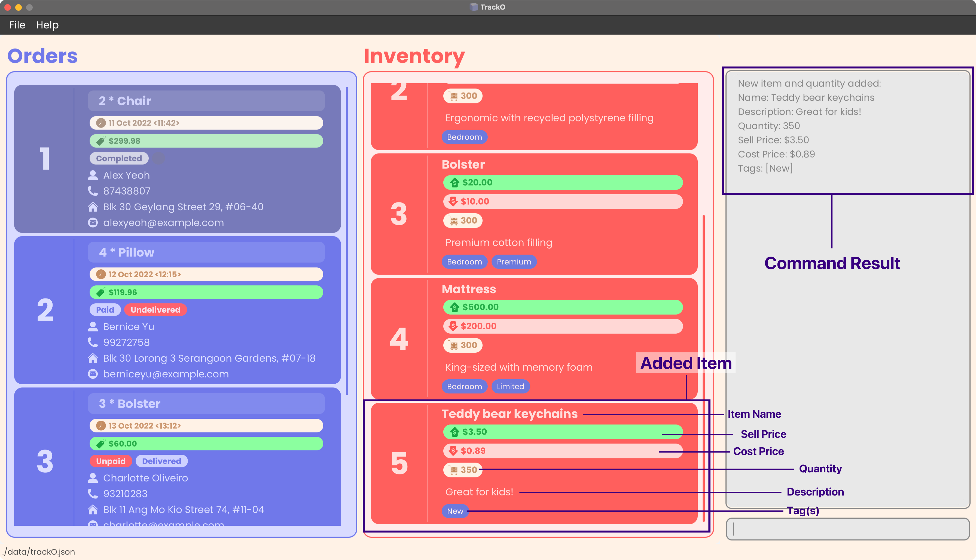Screen dimensions: 976x560
Task: Click the 'King-sized with memory foam' description
Action: [x=519, y=367]
